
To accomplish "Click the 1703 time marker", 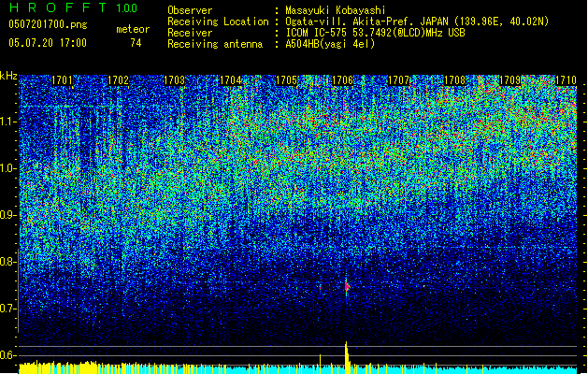I will coord(175,80).
